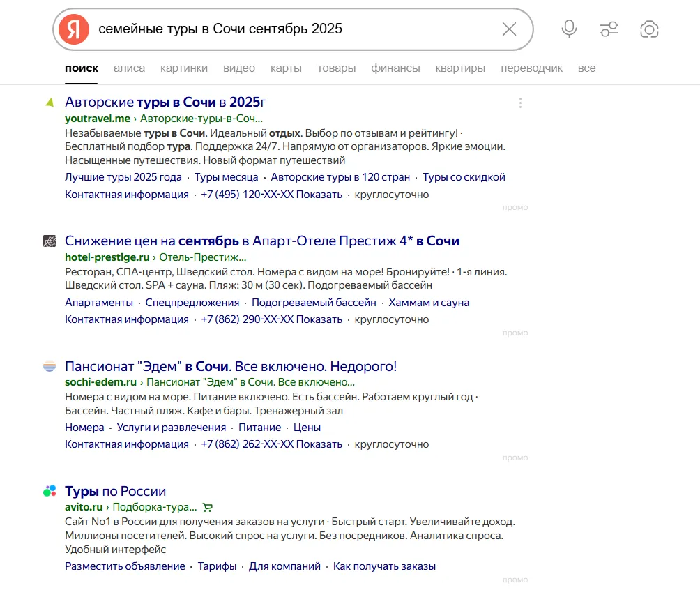
Task: Open 'Туры со скидкой' sitelink
Action: (464, 177)
